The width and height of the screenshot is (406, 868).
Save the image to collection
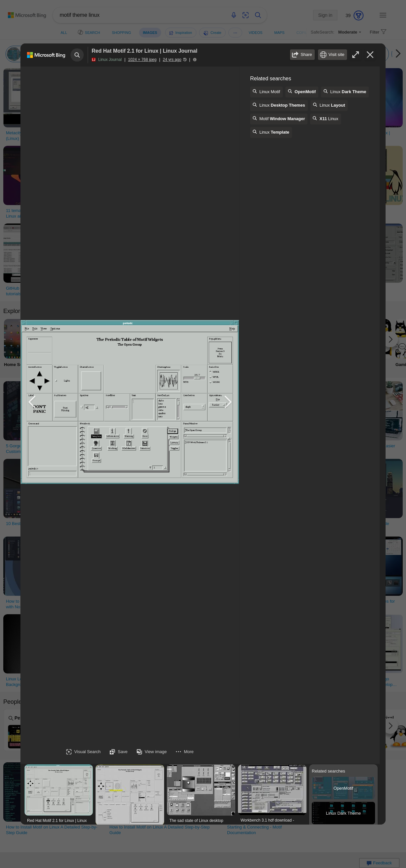point(118,751)
